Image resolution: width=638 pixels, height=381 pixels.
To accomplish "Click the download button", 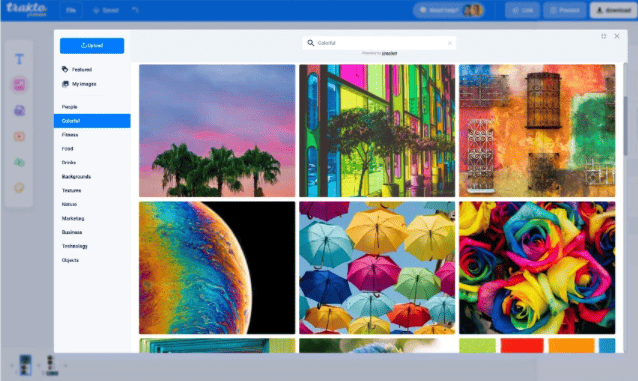I will [x=613, y=10].
